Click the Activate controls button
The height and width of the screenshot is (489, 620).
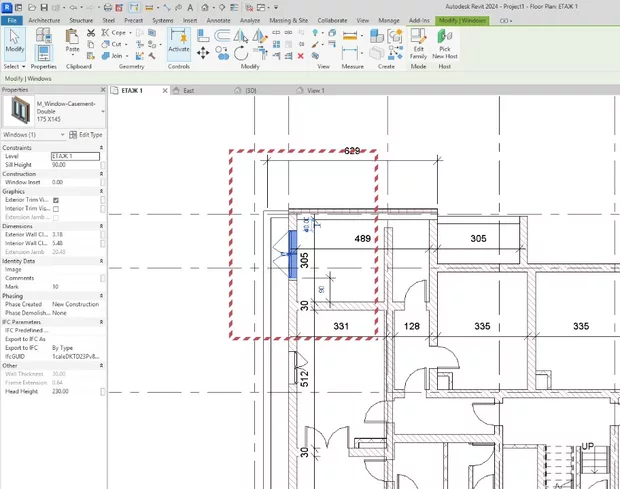click(x=178, y=40)
